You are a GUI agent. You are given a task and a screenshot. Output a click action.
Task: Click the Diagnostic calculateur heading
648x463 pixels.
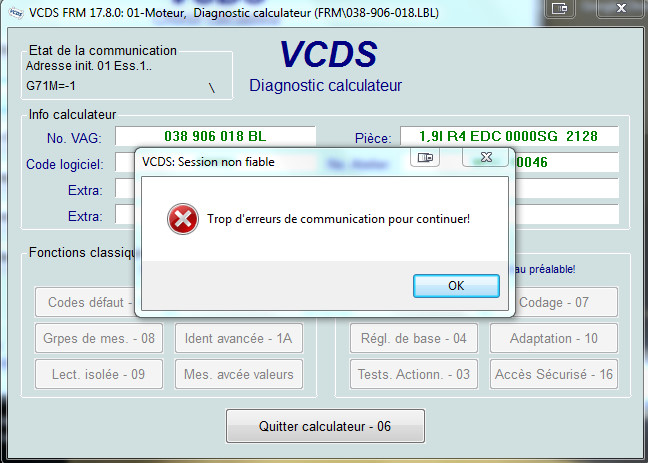click(x=325, y=86)
